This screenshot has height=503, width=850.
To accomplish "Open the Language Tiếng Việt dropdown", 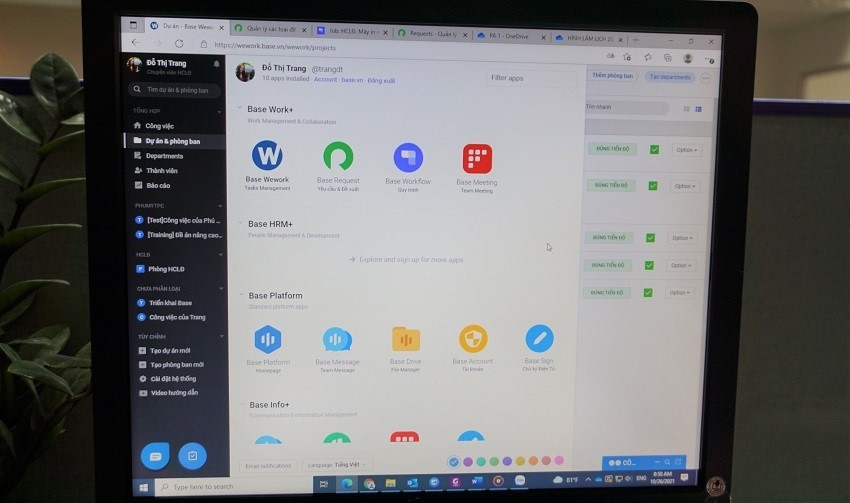I will pyautogui.click(x=337, y=465).
